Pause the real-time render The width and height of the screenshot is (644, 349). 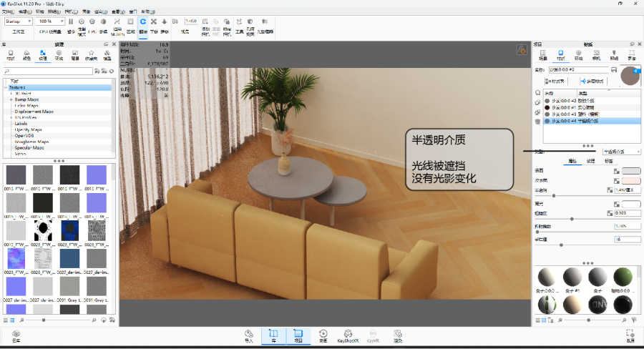(71, 21)
